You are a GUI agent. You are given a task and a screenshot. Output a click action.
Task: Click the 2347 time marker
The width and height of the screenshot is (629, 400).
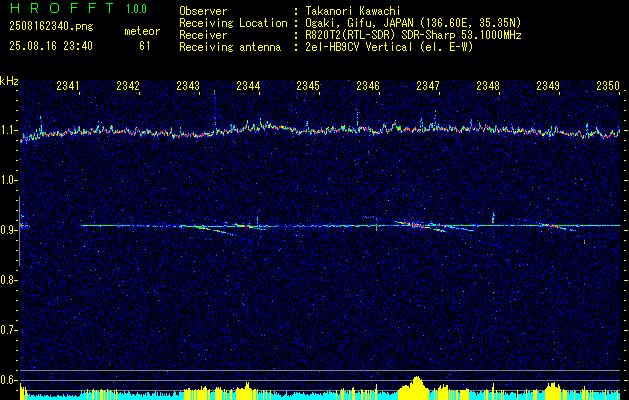coord(428,85)
